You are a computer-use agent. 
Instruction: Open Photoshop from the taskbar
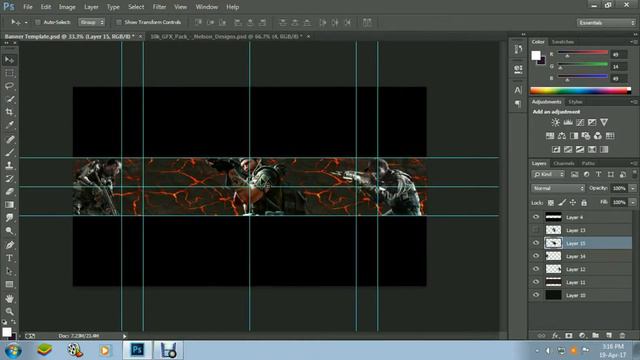138,350
